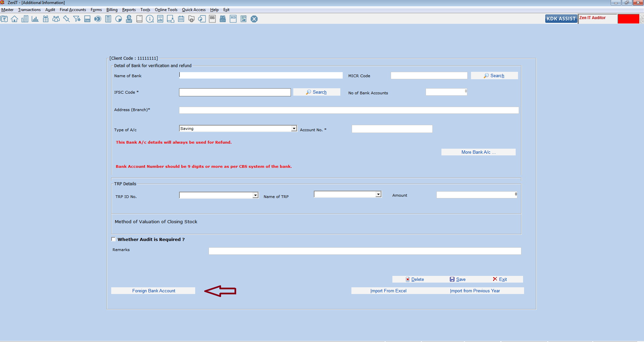
Task: Open the pie chart toolbar icon
Action: pos(119,19)
